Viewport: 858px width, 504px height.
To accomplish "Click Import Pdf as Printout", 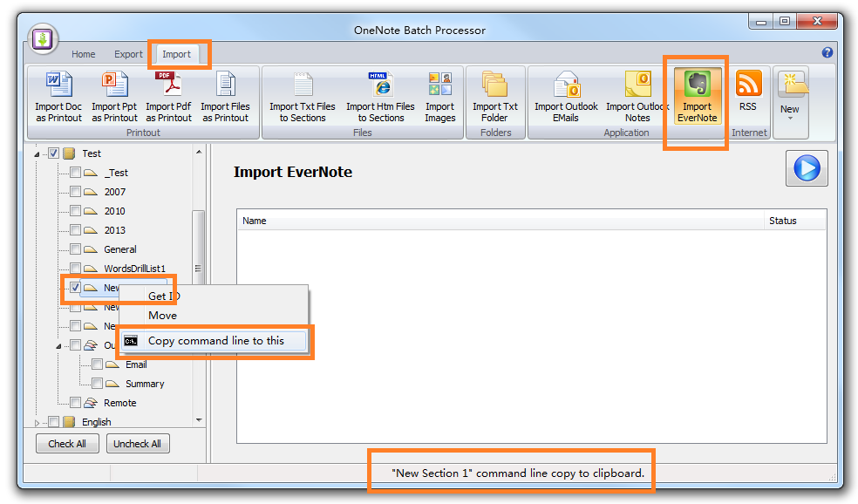I will [168, 97].
